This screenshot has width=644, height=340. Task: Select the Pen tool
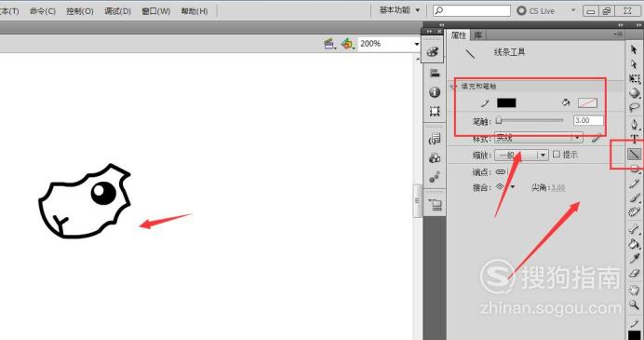click(x=635, y=124)
